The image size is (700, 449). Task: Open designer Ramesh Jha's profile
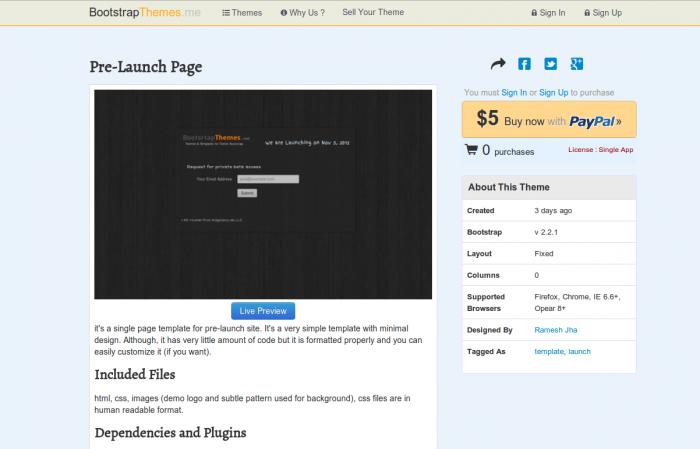(x=557, y=329)
